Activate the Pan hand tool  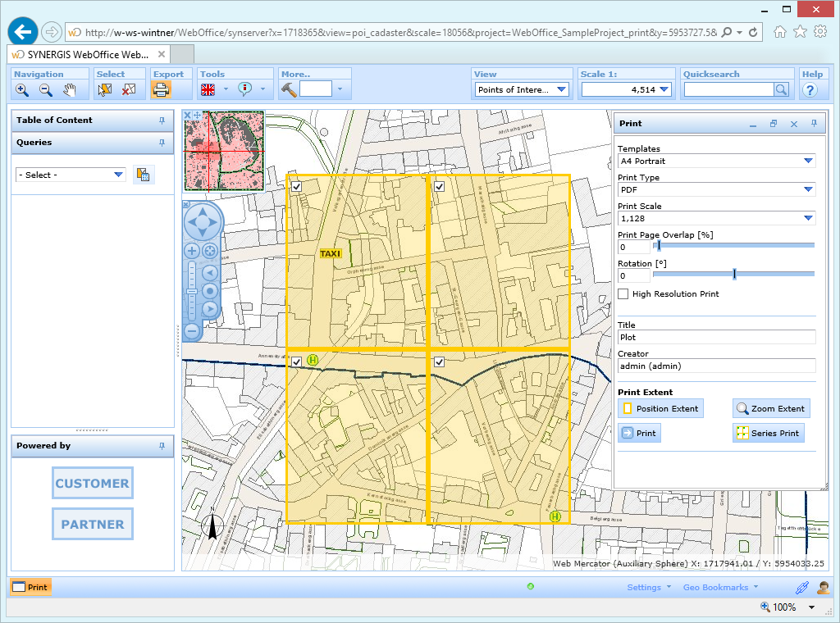tap(71, 89)
